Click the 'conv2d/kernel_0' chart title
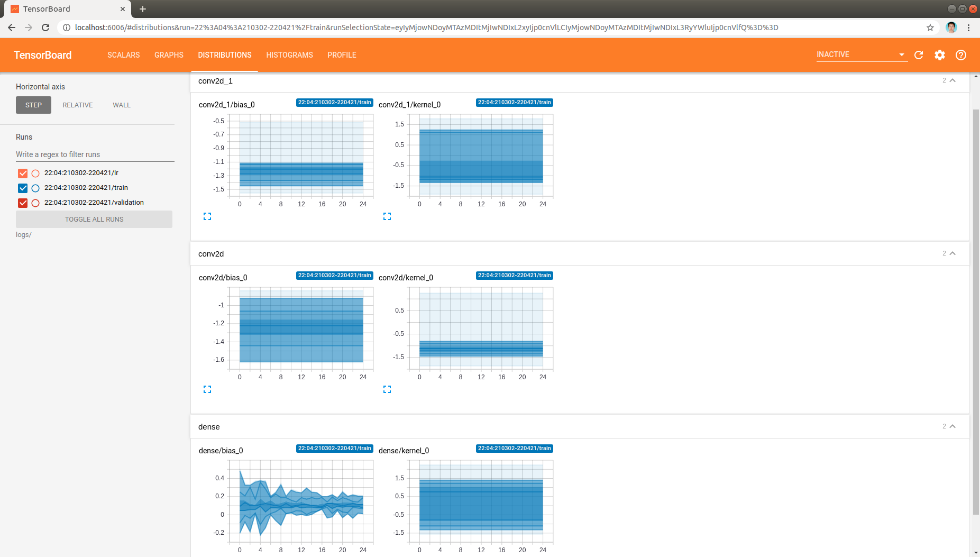 click(x=406, y=278)
